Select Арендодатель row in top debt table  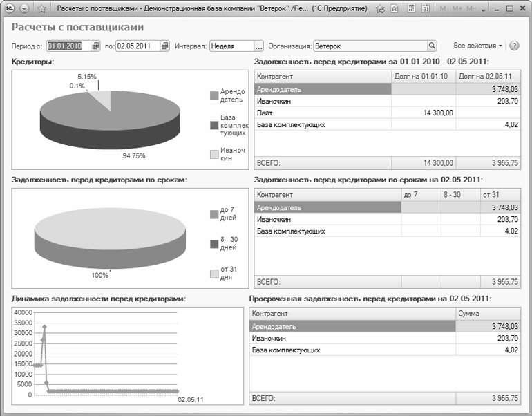tap(388, 89)
